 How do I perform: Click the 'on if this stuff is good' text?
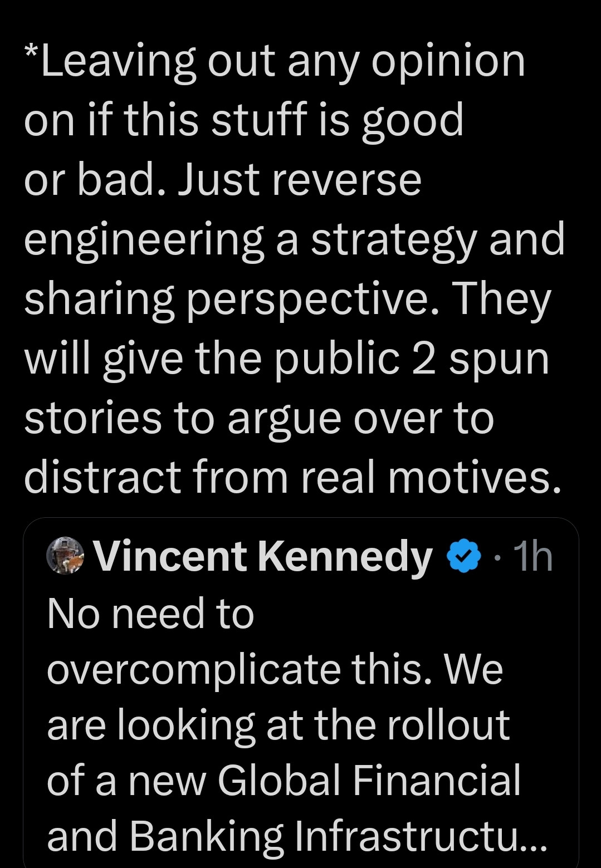(243, 121)
